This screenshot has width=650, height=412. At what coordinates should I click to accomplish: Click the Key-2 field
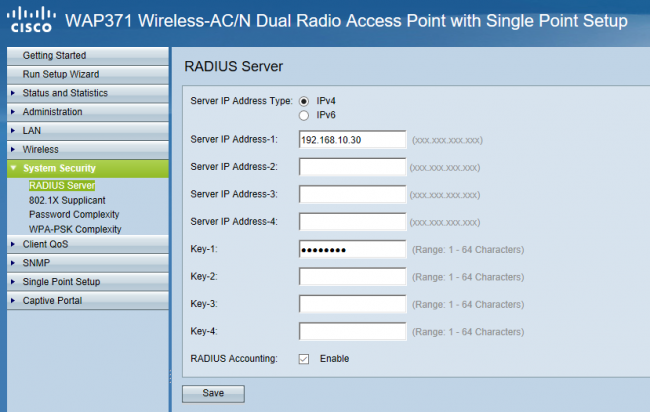tap(352, 276)
